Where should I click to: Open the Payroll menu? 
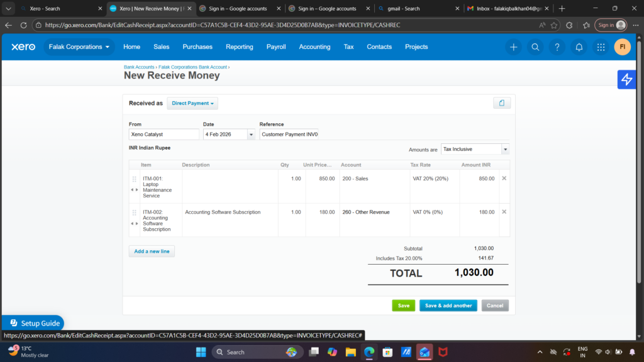(276, 47)
